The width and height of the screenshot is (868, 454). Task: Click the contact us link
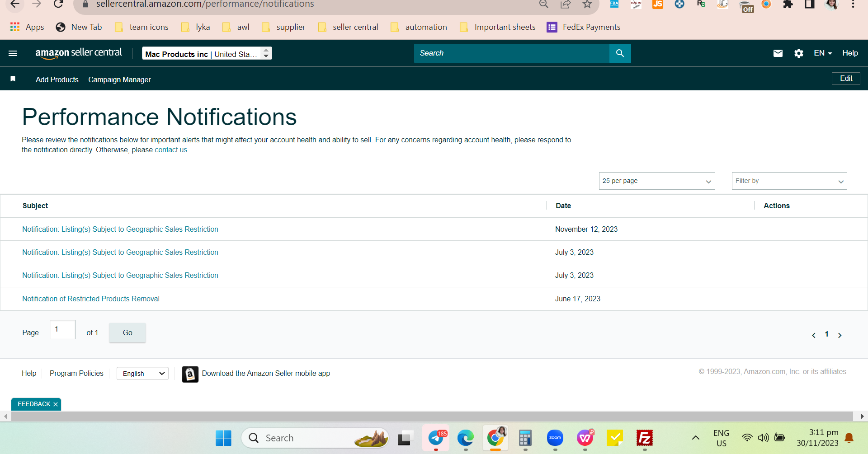171,150
